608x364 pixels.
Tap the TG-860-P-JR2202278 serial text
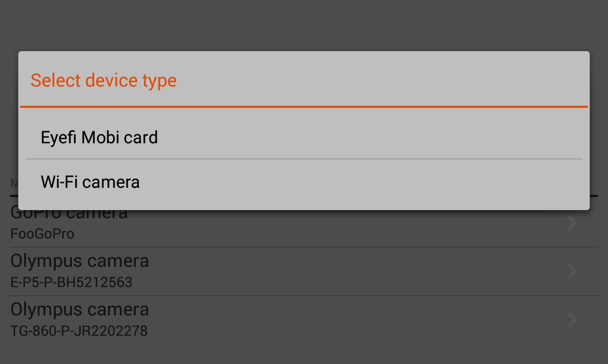pos(78,331)
